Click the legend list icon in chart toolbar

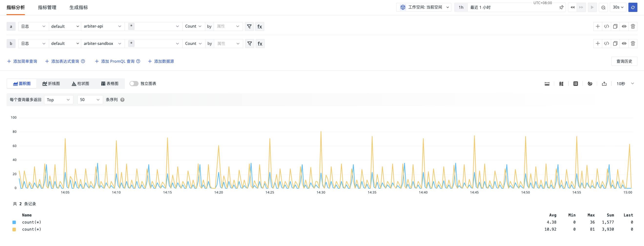575,84
